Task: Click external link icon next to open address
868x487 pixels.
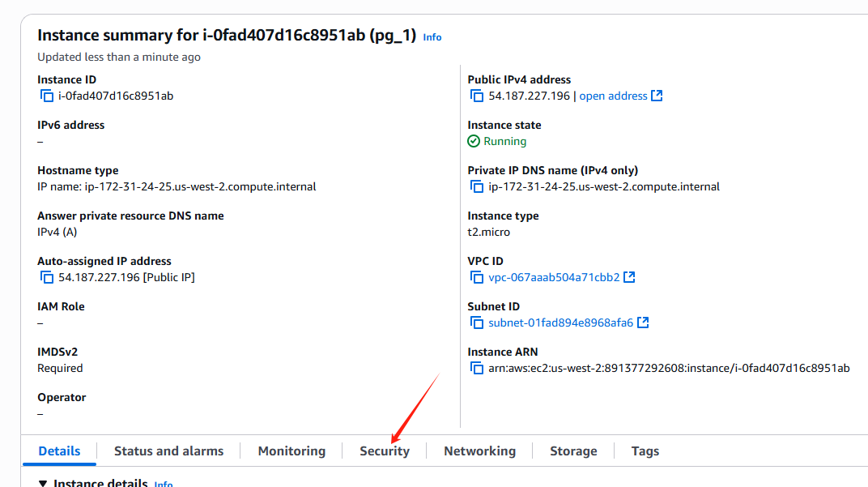Action: 657,96
